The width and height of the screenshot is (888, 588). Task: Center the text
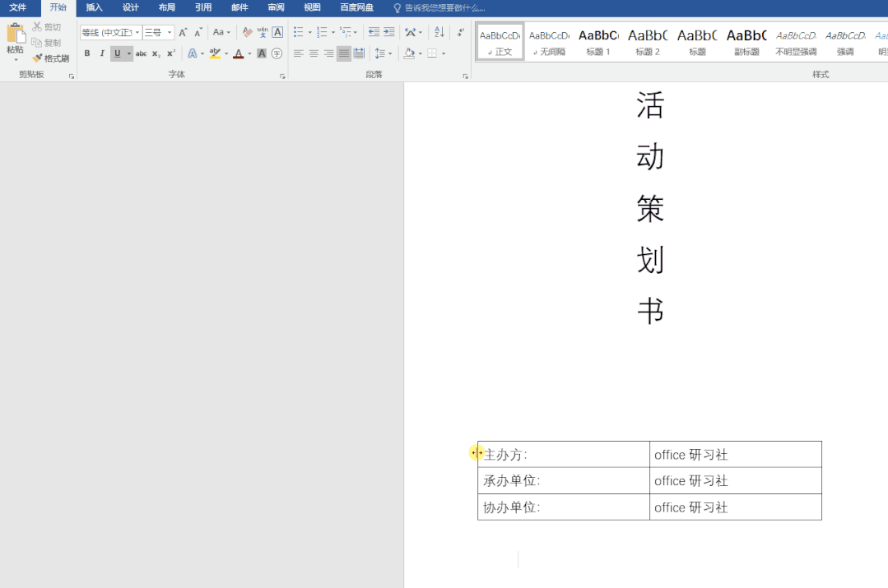pyautogui.click(x=314, y=53)
